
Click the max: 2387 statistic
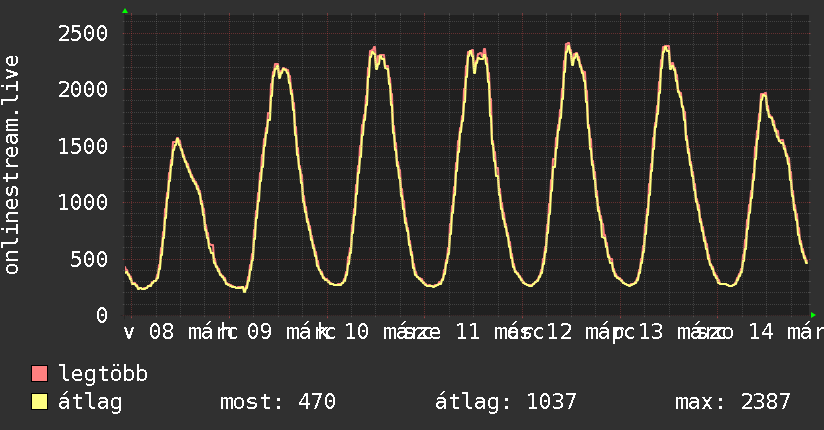click(733, 402)
